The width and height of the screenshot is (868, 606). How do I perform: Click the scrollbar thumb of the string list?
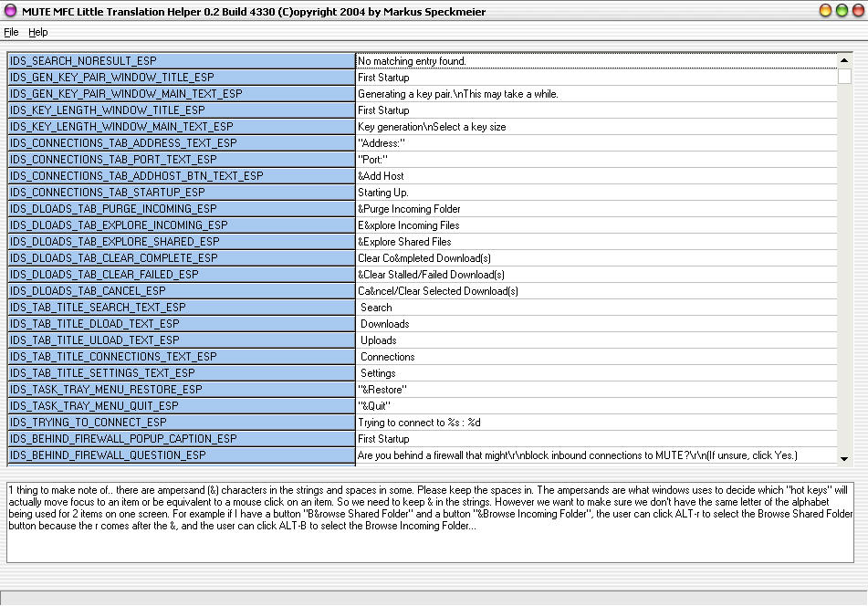click(x=844, y=76)
